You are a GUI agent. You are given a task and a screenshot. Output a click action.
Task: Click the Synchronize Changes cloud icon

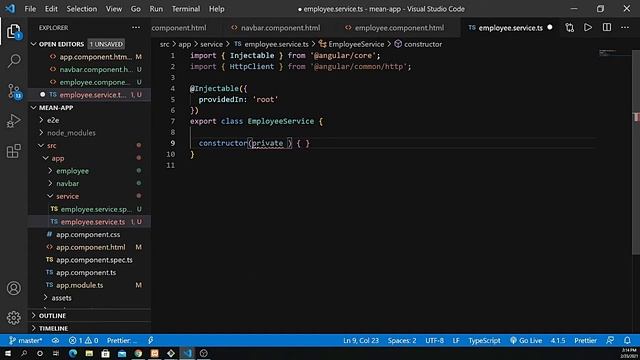55,340
